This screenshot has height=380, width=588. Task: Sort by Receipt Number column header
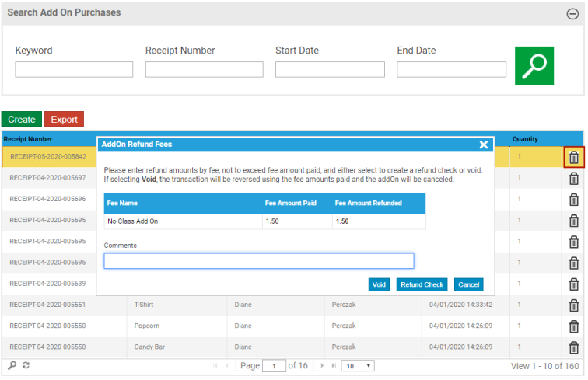28,139
